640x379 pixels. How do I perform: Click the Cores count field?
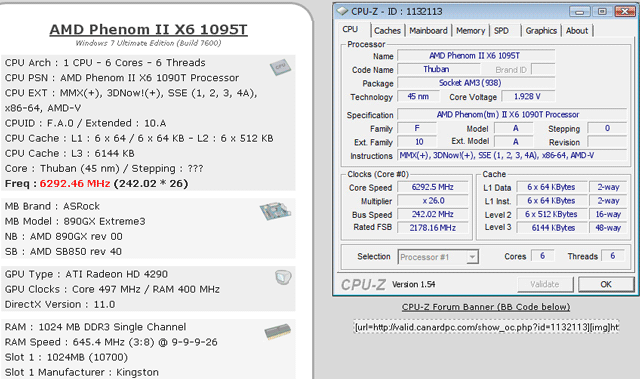pos(542,256)
